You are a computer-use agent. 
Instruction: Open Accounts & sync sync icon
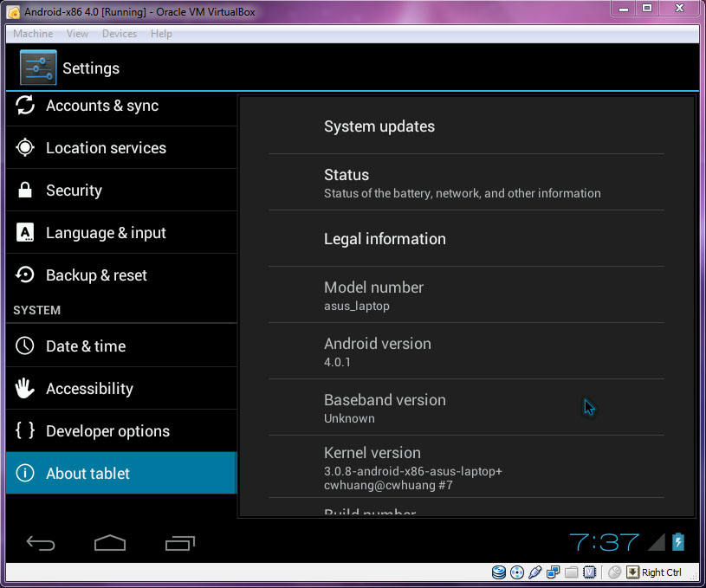click(25, 106)
